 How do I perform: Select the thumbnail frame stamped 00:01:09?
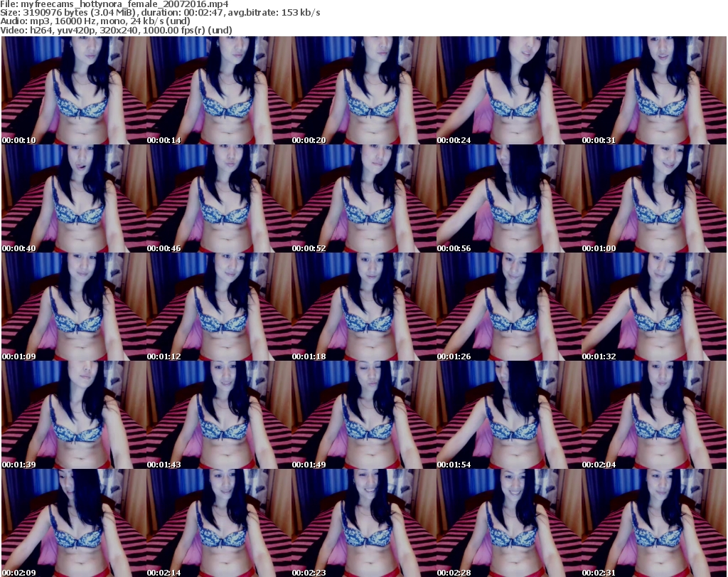(74, 307)
